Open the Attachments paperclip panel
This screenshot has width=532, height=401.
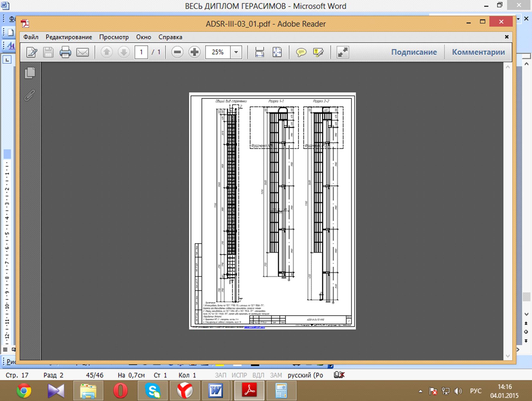point(30,95)
